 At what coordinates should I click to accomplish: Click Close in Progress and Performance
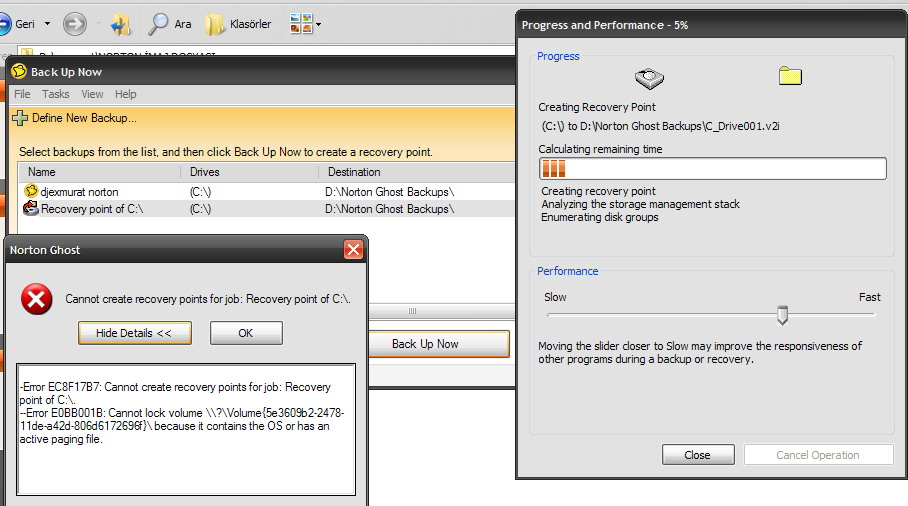[698, 455]
